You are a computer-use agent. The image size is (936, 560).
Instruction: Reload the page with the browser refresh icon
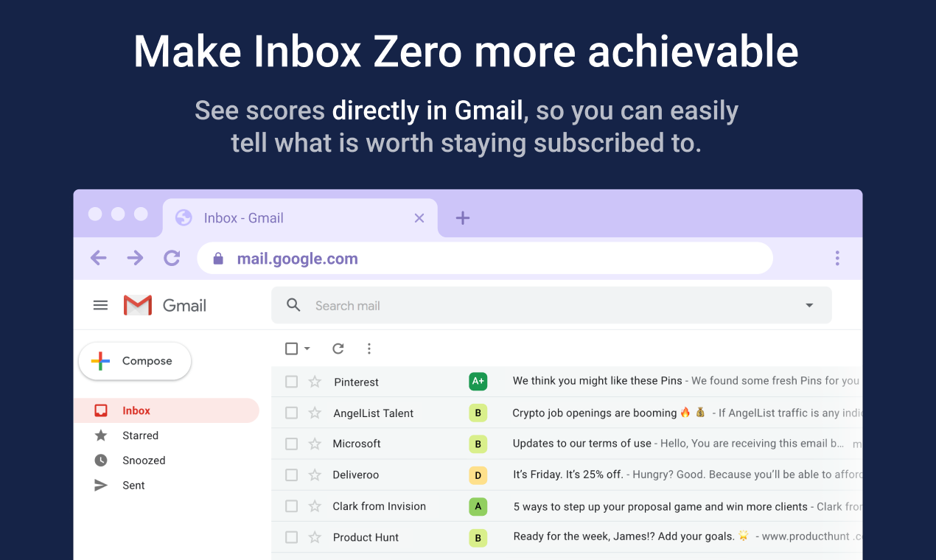point(172,258)
